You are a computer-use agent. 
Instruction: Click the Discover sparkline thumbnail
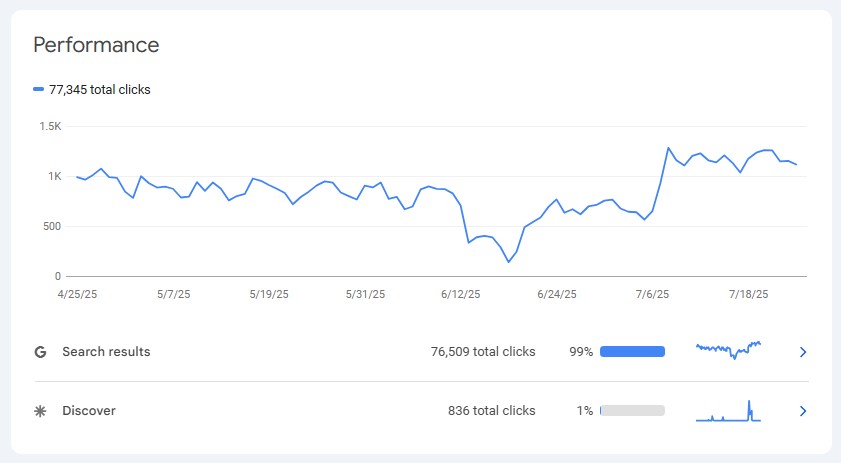click(x=728, y=411)
